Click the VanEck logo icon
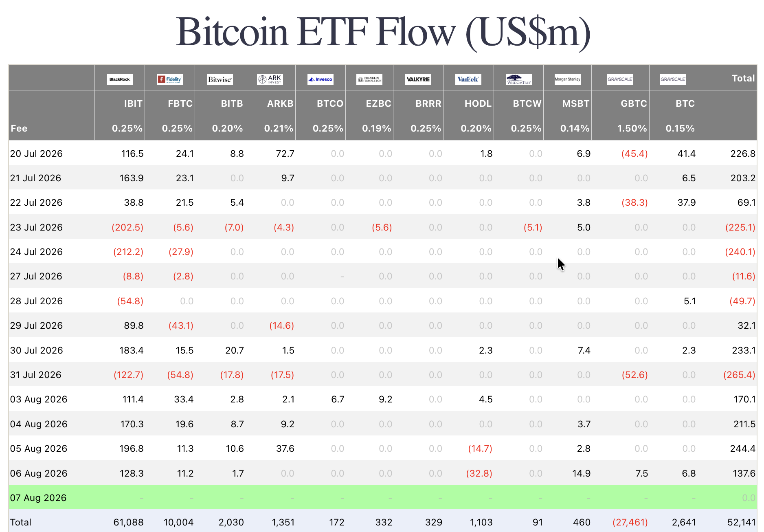764x532 pixels. [x=468, y=79]
